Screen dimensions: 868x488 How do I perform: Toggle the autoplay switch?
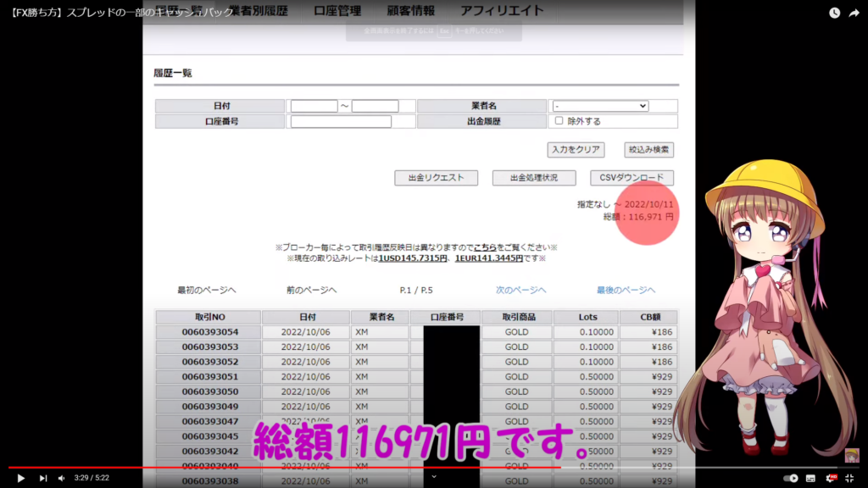coord(791,478)
